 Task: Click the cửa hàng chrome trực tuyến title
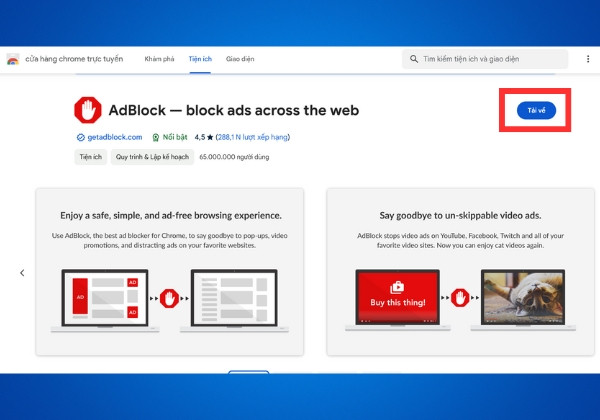tap(74, 59)
